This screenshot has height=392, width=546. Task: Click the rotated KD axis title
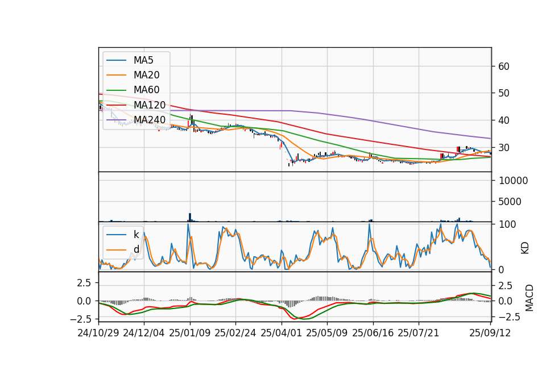click(x=525, y=248)
